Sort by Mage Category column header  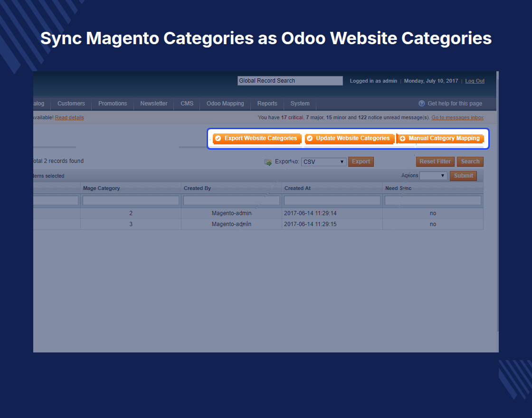[x=102, y=188]
